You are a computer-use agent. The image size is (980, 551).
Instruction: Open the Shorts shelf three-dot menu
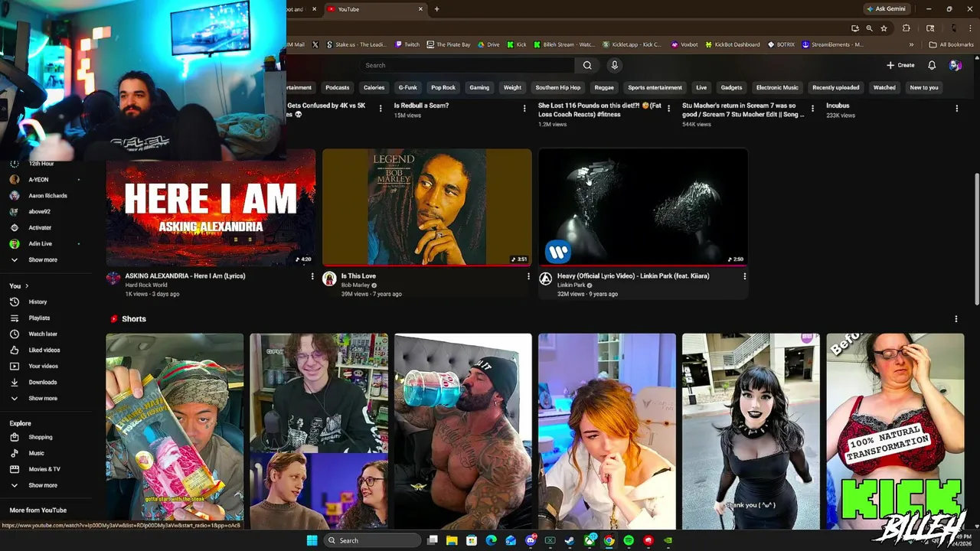pos(955,319)
